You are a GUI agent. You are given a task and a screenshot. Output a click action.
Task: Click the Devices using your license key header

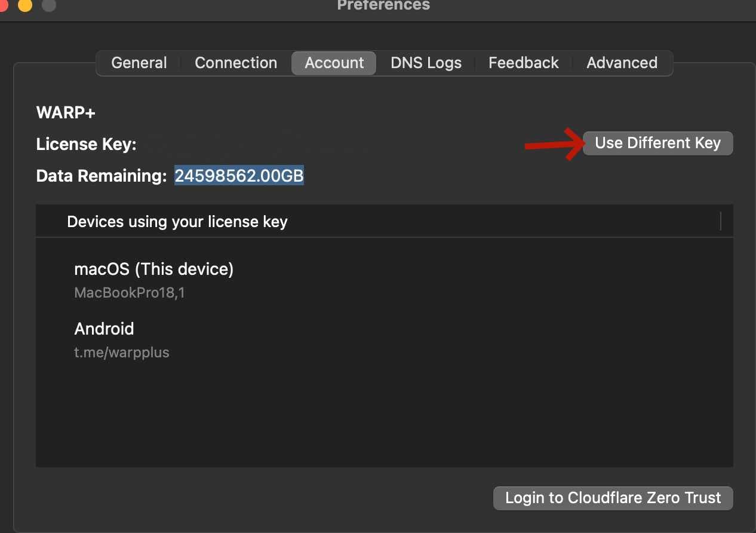(x=177, y=222)
